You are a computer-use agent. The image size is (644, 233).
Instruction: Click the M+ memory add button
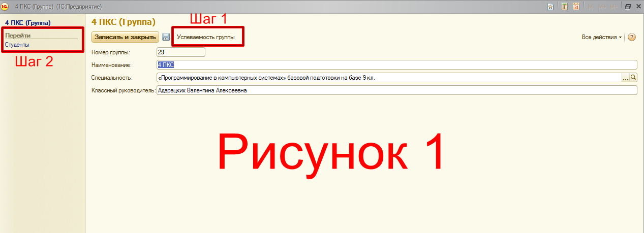(x=602, y=7)
